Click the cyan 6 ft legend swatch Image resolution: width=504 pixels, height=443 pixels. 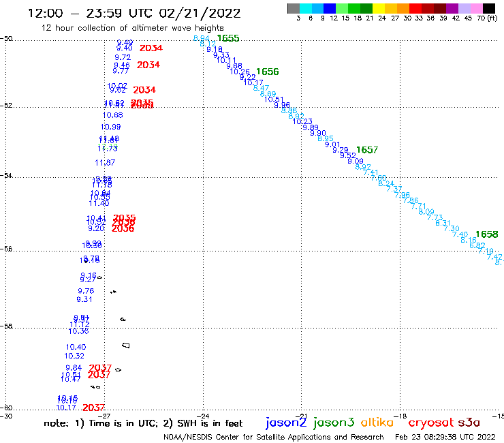click(306, 8)
